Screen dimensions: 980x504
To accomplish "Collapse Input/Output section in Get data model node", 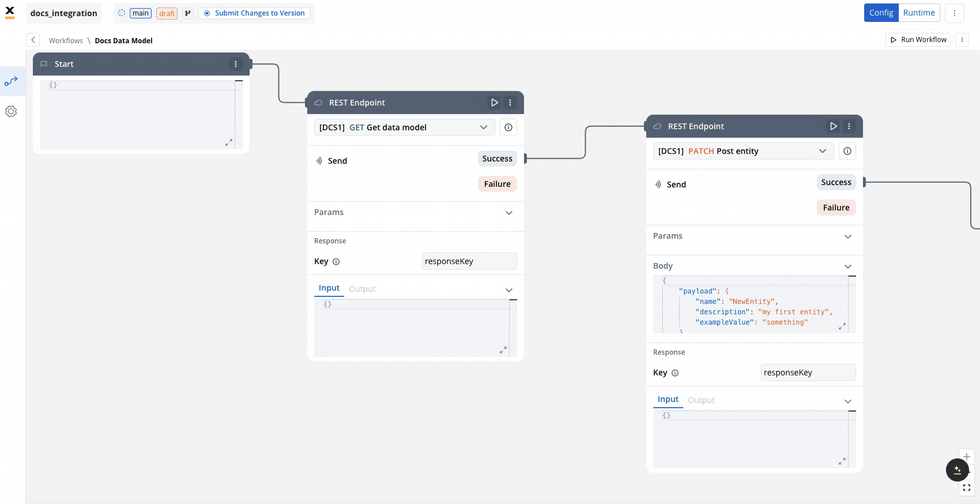I will click(509, 290).
